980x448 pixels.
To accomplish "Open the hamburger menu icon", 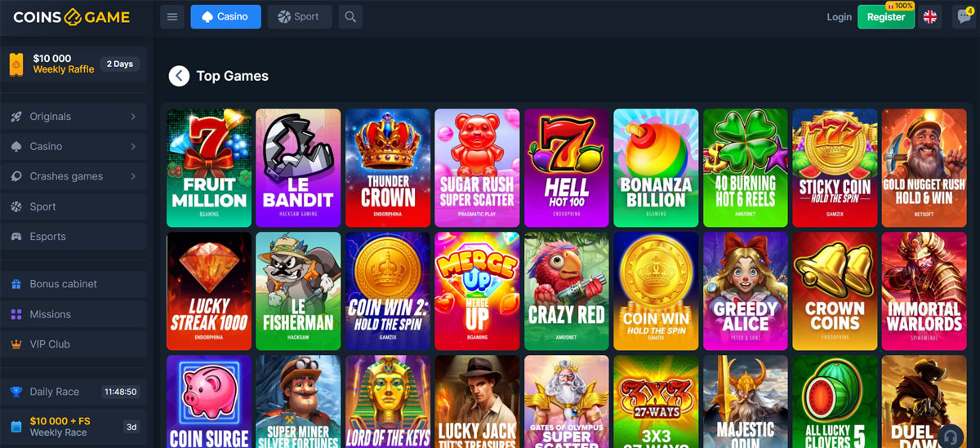I will (x=172, y=16).
